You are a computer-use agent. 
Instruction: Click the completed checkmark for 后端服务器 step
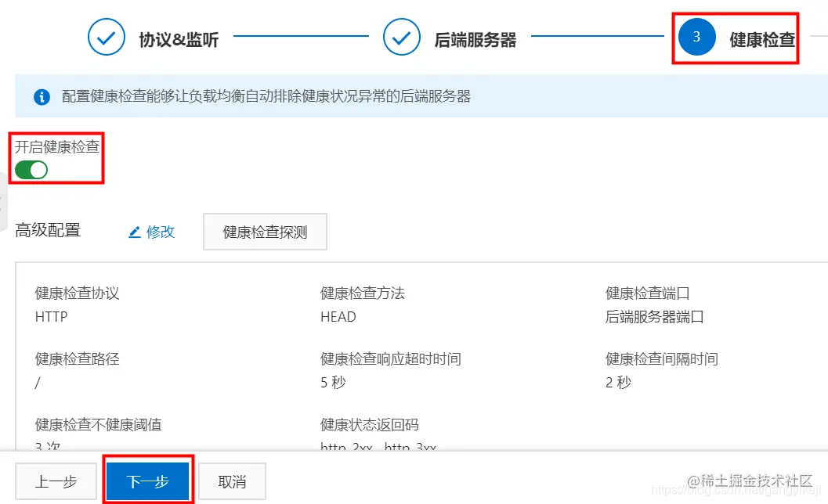point(401,37)
